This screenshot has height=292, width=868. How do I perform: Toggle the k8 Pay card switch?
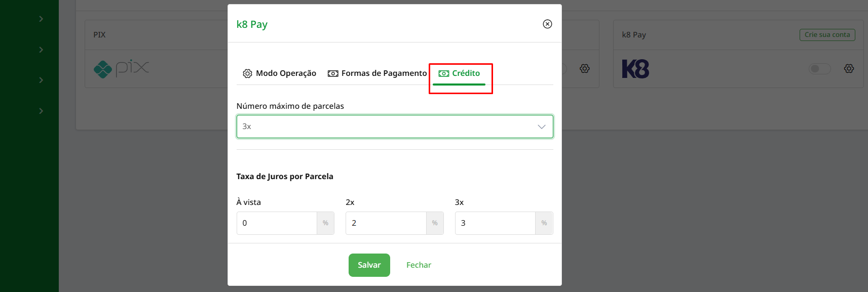[x=819, y=69]
